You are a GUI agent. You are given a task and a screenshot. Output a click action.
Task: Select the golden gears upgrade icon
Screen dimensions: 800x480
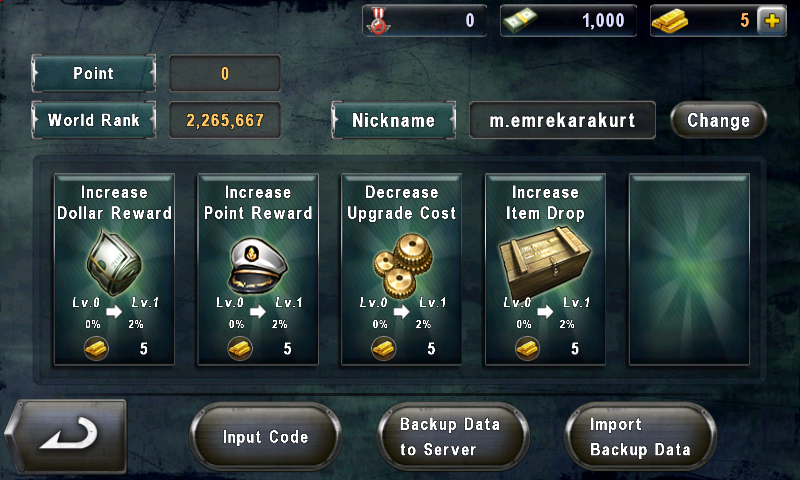[x=403, y=265]
